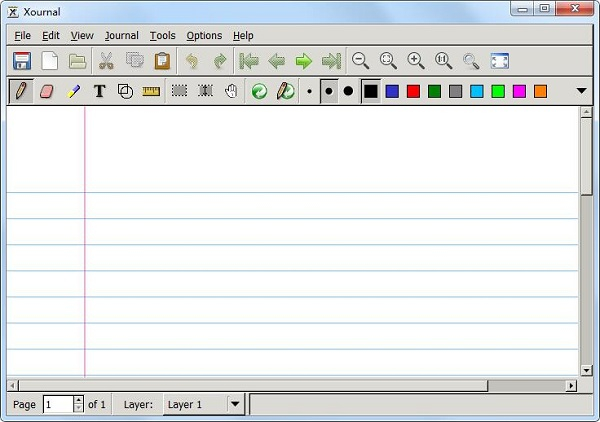This screenshot has height=422, width=600.
Task: Click the Zoom In magnifier icon
Action: 416,61
